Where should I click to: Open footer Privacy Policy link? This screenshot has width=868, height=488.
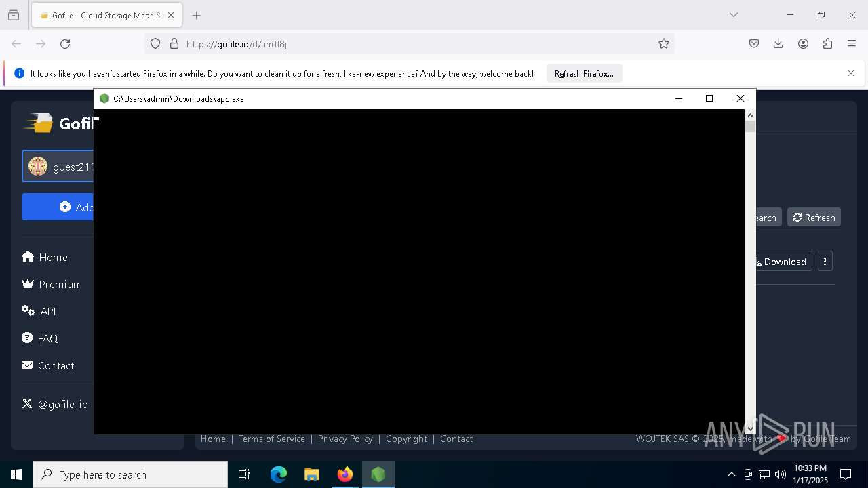[345, 439]
